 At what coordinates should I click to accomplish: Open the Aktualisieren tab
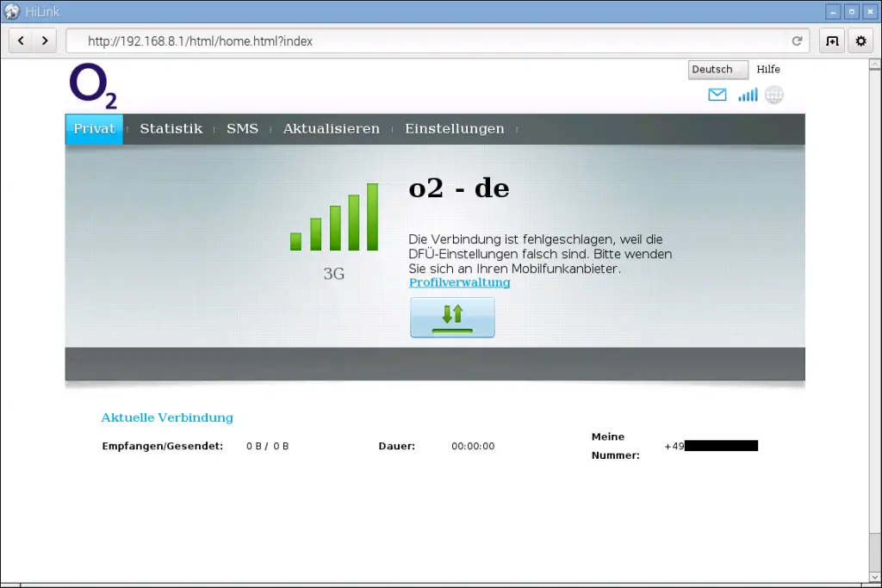pyautogui.click(x=332, y=129)
